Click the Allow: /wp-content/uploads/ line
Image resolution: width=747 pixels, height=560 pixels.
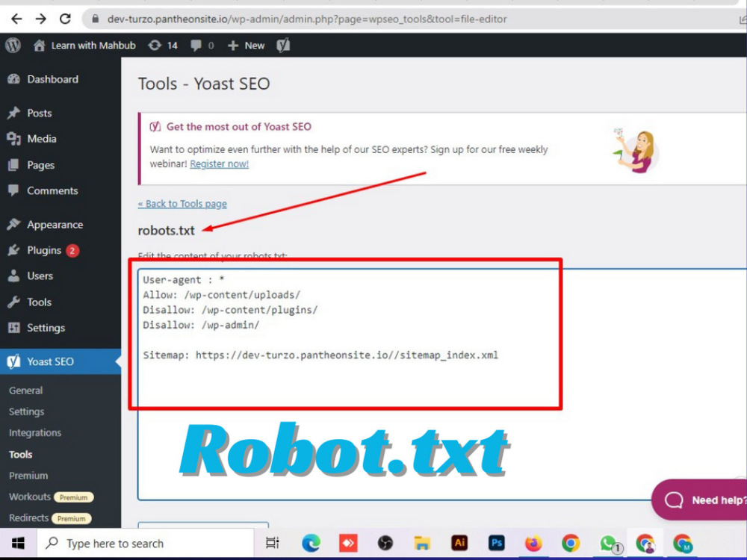[222, 295]
